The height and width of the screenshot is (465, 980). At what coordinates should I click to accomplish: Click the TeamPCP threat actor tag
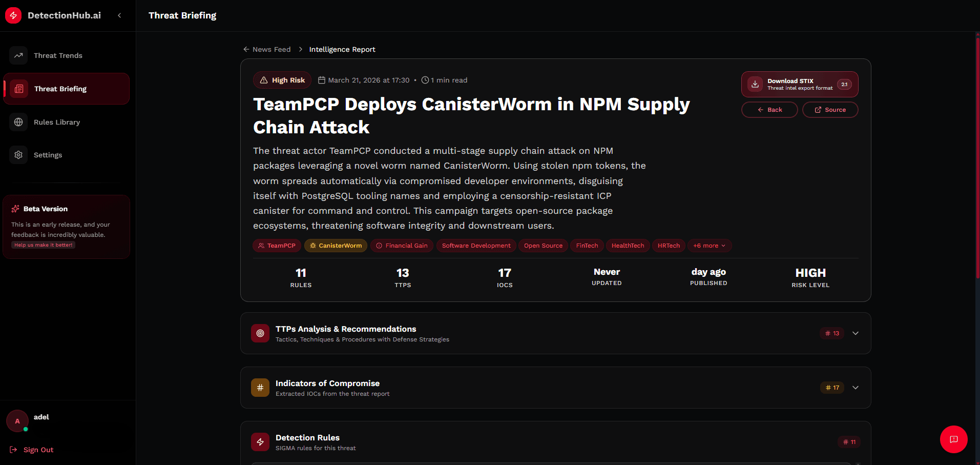pos(277,246)
